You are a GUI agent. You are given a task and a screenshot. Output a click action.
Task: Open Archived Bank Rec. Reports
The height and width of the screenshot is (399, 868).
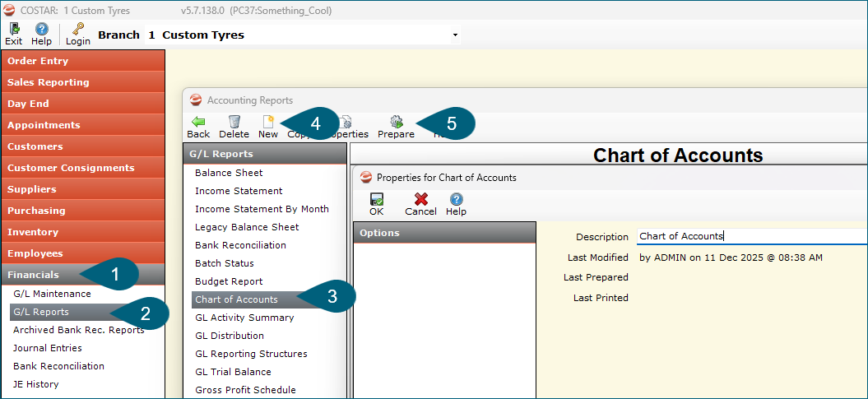point(79,330)
